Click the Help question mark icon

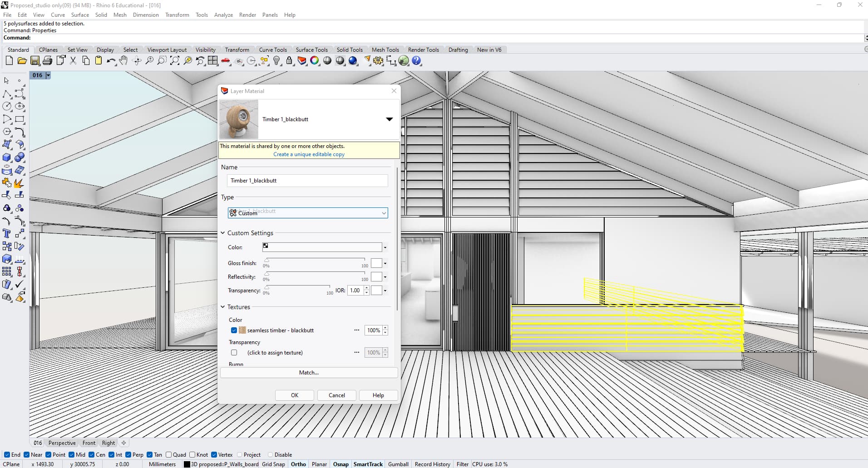(x=416, y=60)
